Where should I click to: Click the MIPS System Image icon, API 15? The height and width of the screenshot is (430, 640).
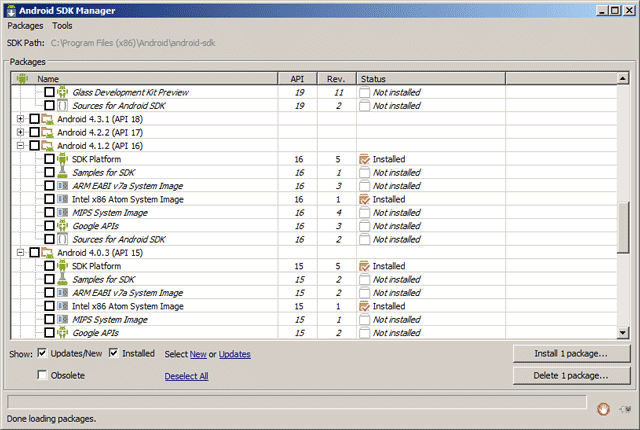point(62,319)
